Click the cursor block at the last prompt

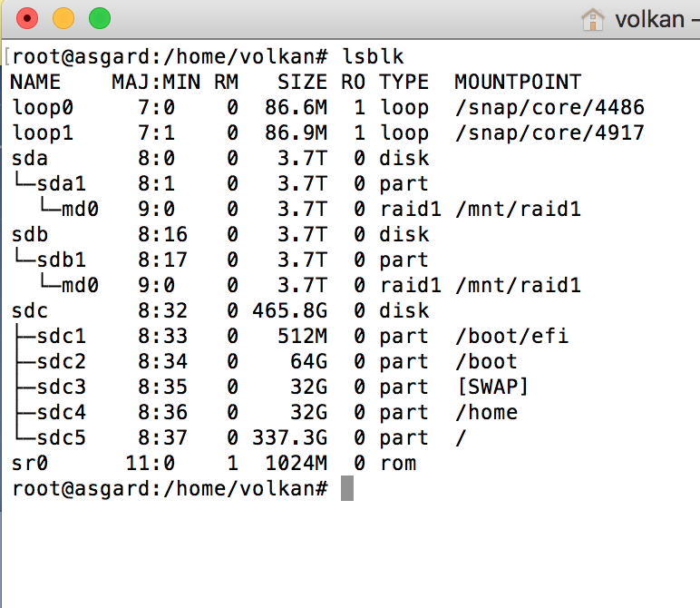346,488
